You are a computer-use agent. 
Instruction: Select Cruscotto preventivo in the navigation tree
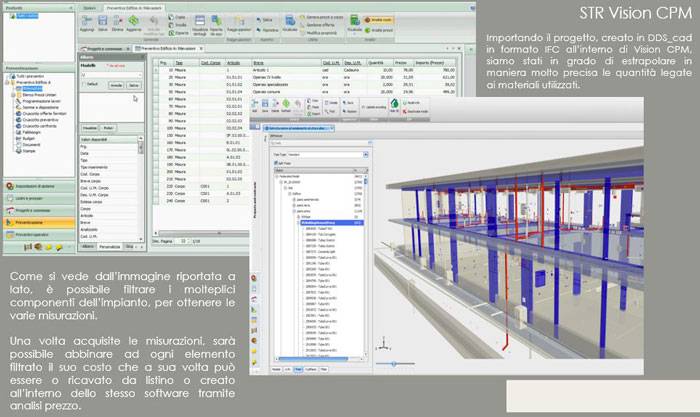[x=41, y=120]
